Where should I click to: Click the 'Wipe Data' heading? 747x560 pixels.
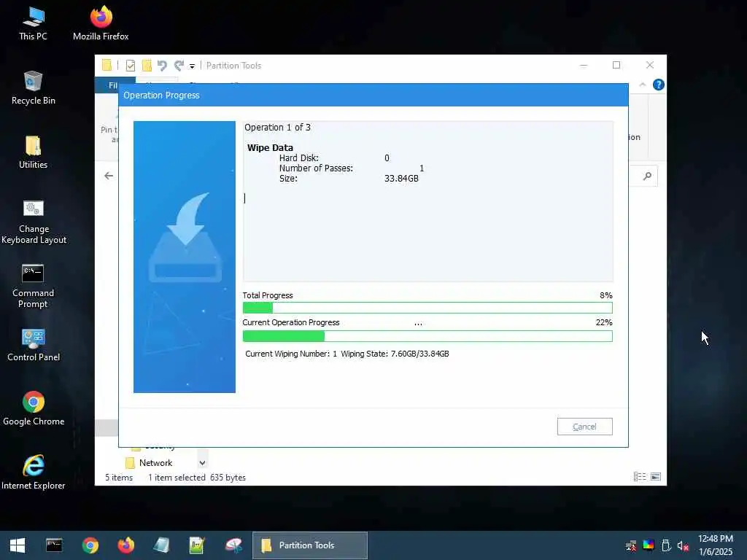pos(270,147)
